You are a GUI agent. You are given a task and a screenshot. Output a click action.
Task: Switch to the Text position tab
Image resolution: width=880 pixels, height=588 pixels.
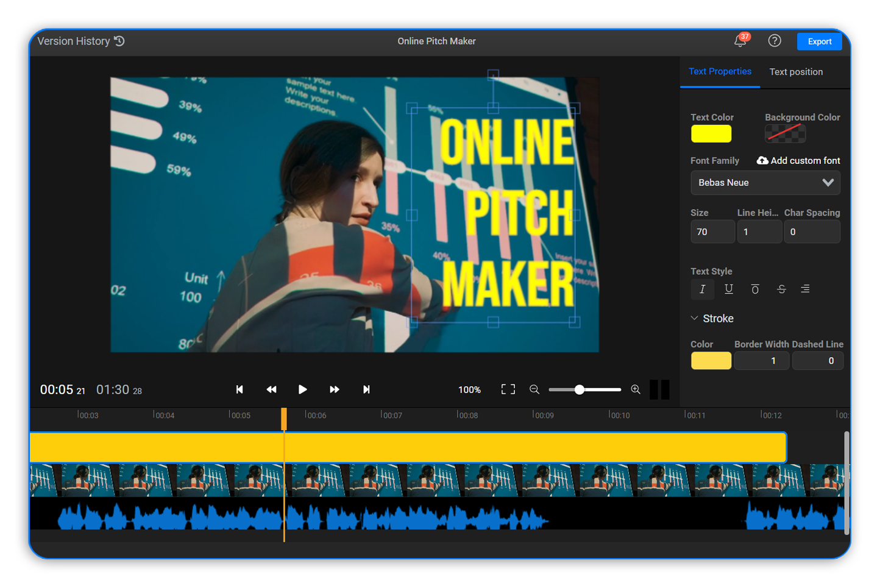coord(796,71)
